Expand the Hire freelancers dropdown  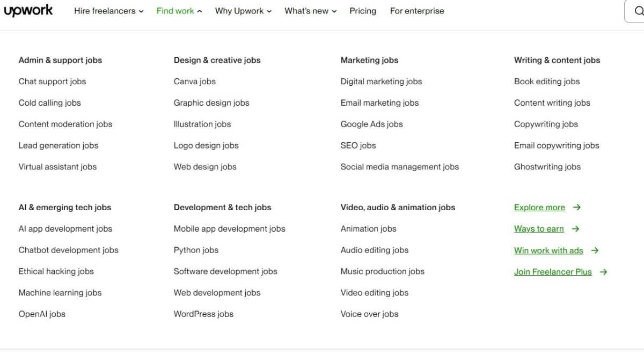click(x=109, y=11)
